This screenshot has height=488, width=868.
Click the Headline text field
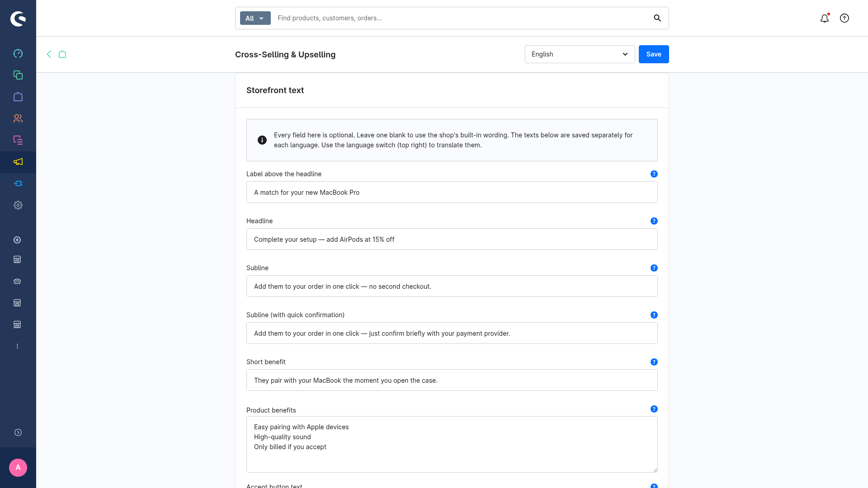[x=452, y=239]
